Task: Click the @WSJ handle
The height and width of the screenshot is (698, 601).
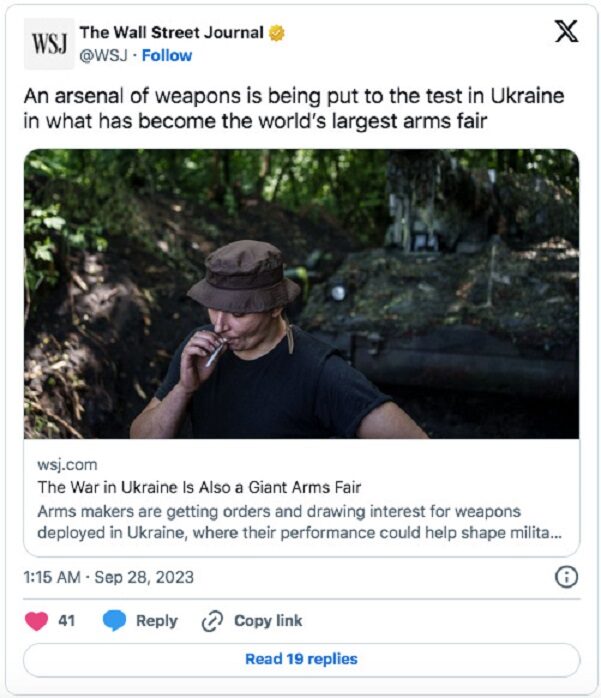Action: (103, 56)
